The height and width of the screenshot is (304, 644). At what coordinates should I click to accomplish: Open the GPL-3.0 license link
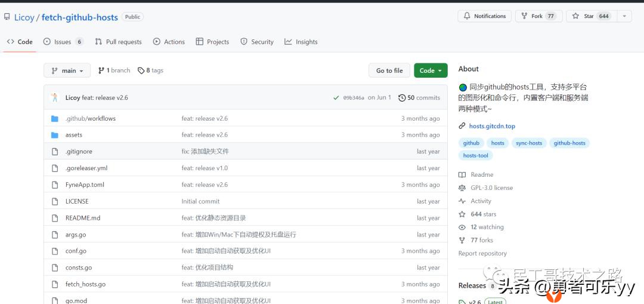pos(486,188)
